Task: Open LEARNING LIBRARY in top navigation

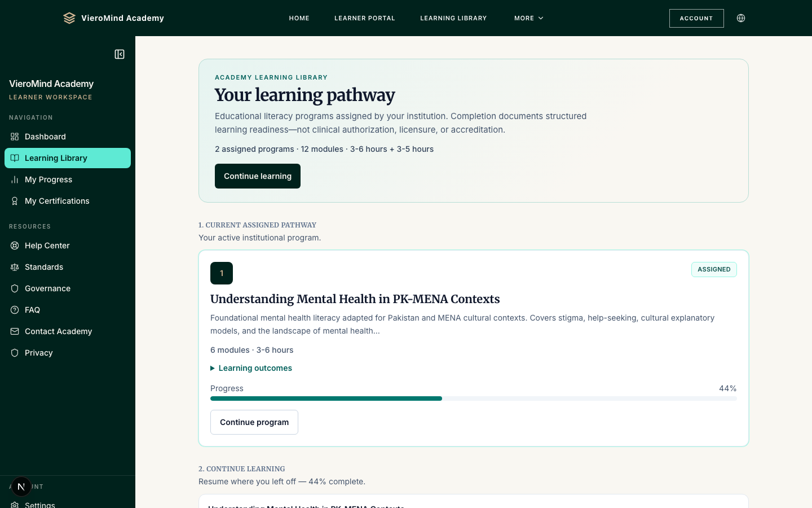Action: pyautogui.click(x=453, y=18)
